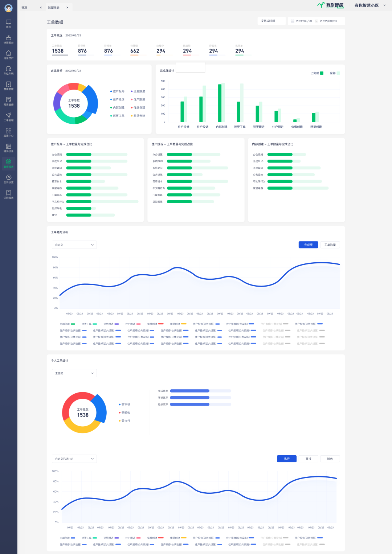Open the 王壹贰 person dropdown
The width and height of the screenshot is (392, 554).
[x=74, y=373]
